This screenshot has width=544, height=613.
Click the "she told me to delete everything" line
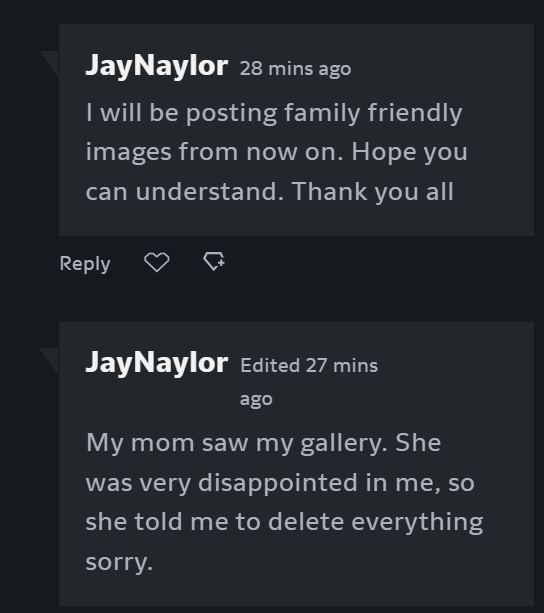[x=284, y=522]
